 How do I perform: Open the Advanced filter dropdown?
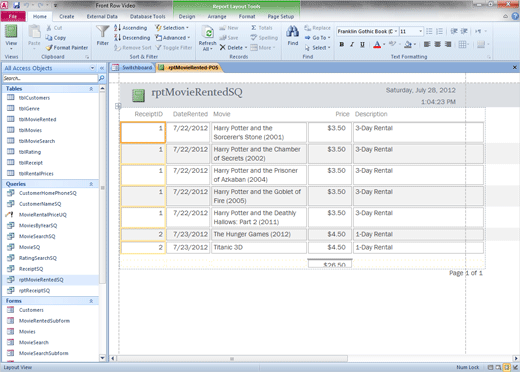coord(173,38)
